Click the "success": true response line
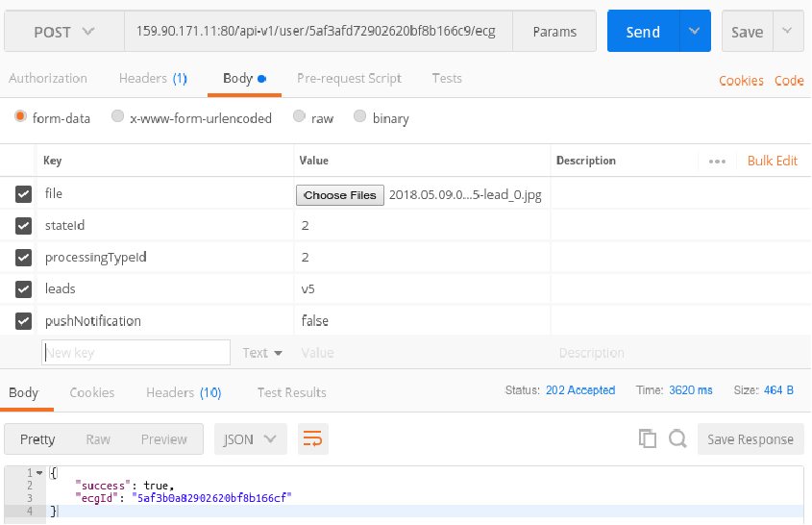The height and width of the screenshot is (525, 812). (124, 486)
